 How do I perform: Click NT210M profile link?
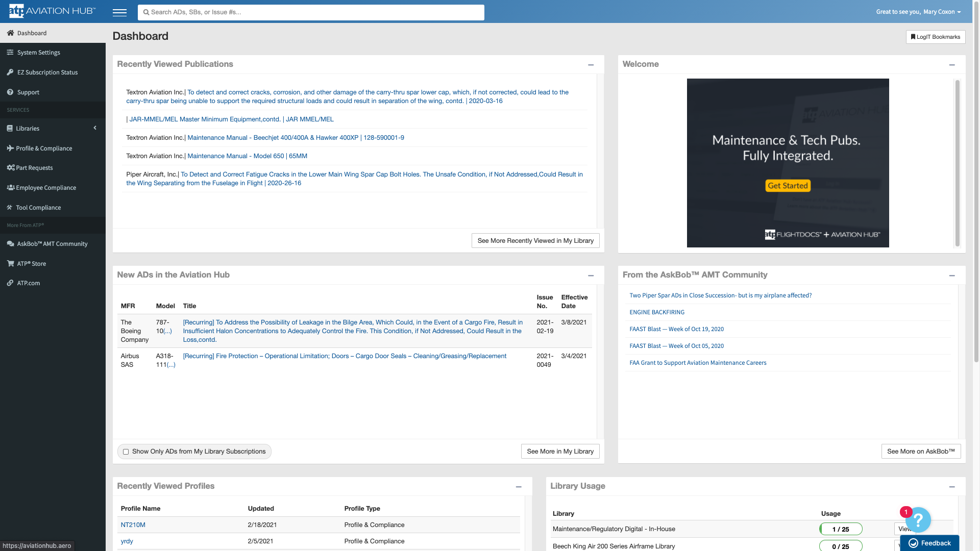tap(133, 525)
